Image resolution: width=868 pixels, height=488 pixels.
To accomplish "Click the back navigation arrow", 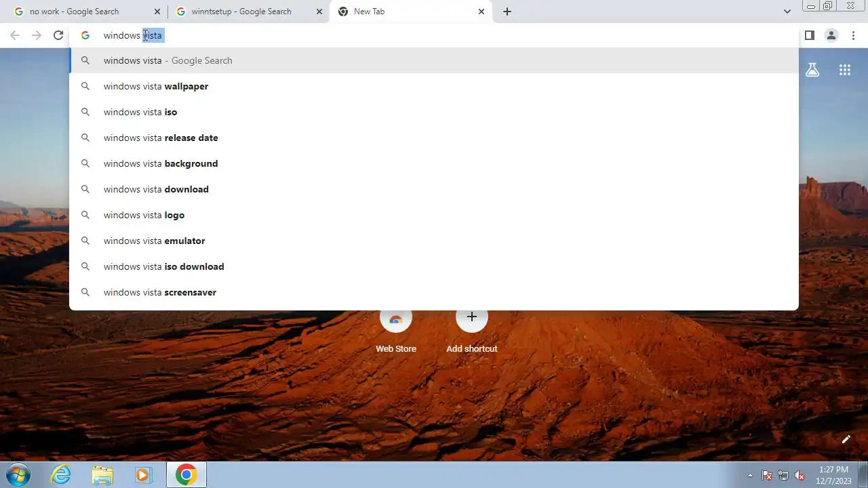I will (15, 35).
